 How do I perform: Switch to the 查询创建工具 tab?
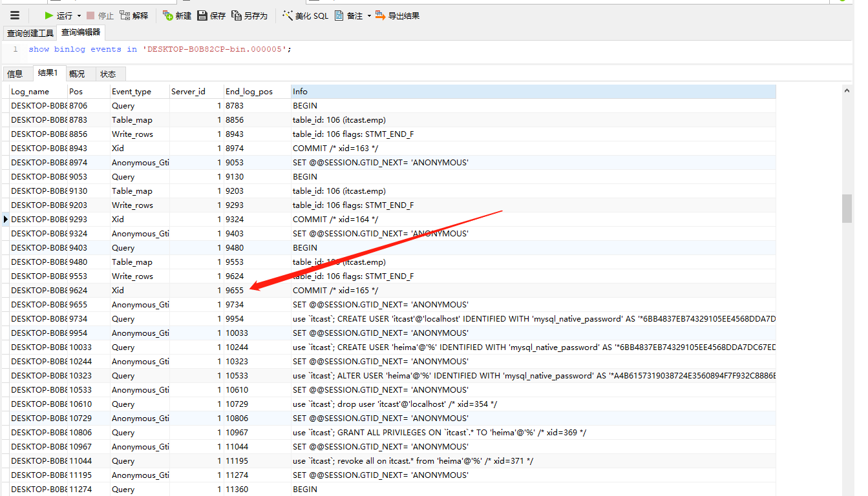[30, 33]
